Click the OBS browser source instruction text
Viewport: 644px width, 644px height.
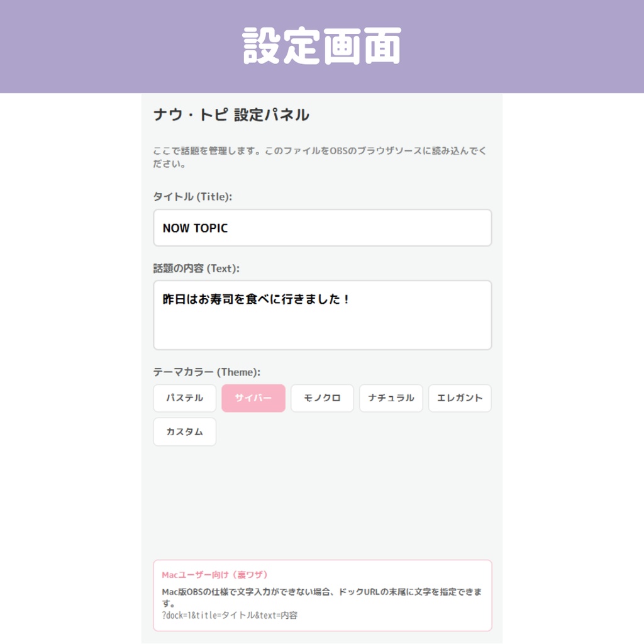pyautogui.click(x=322, y=156)
